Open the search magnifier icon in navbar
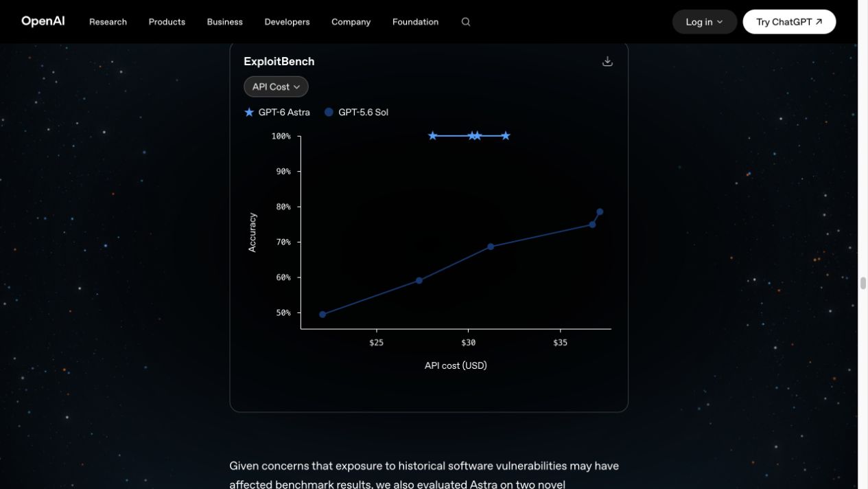 tap(466, 22)
